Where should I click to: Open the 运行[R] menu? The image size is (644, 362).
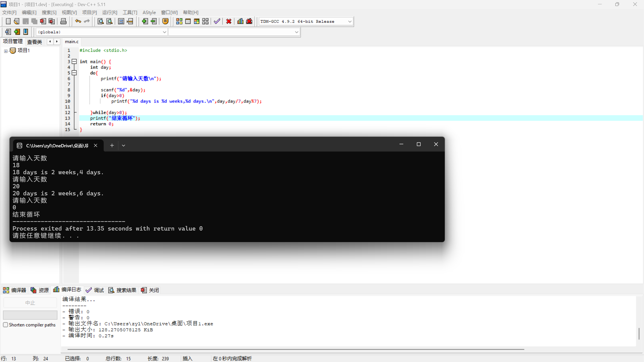[110, 12]
